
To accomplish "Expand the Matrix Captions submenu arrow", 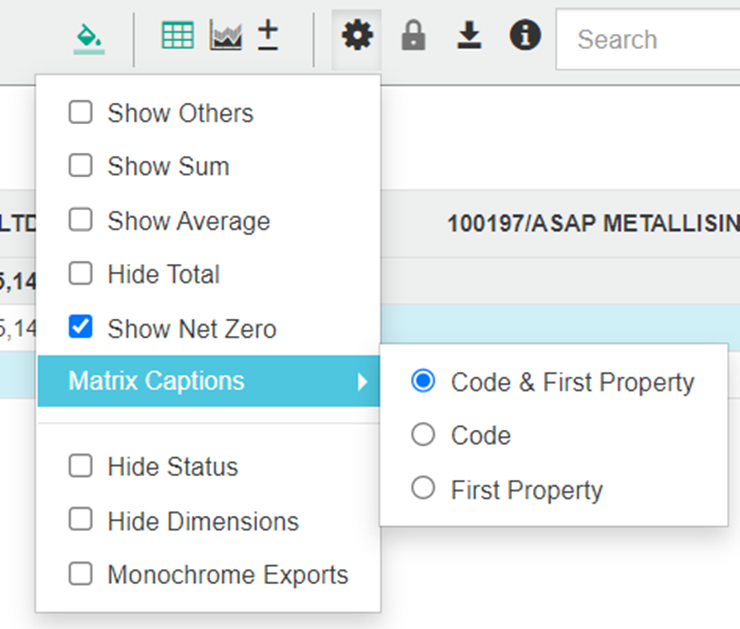I will click(x=363, y=381).
